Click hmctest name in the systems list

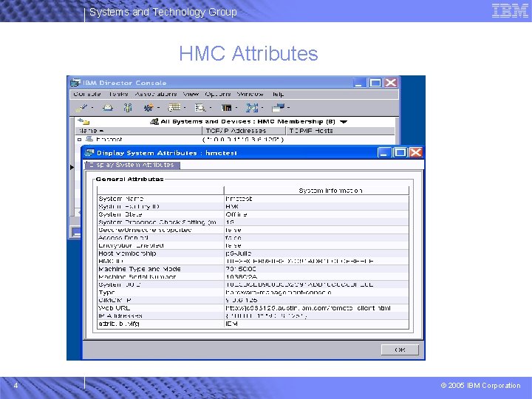(x=109, y=140)
